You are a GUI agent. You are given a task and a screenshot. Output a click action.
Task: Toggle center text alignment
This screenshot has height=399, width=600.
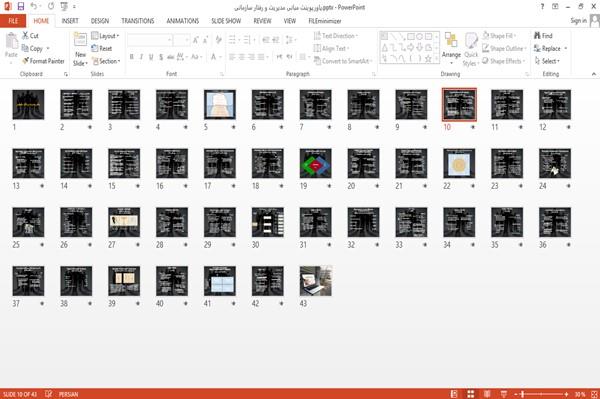241,57
